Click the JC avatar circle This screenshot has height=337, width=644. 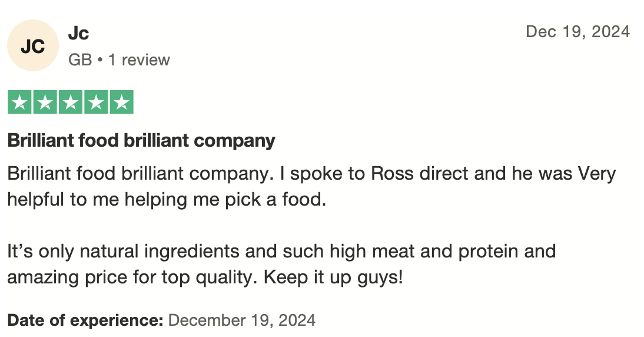(33, 45)
